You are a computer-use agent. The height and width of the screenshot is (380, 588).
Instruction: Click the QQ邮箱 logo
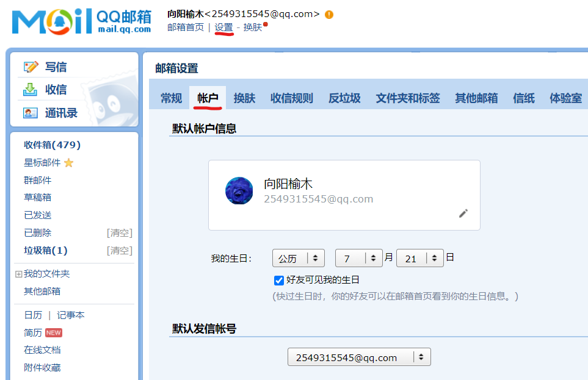coord(81,22)
